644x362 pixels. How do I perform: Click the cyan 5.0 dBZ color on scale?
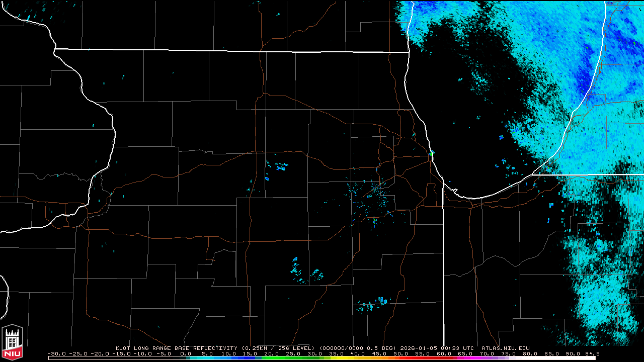point(207,358)
